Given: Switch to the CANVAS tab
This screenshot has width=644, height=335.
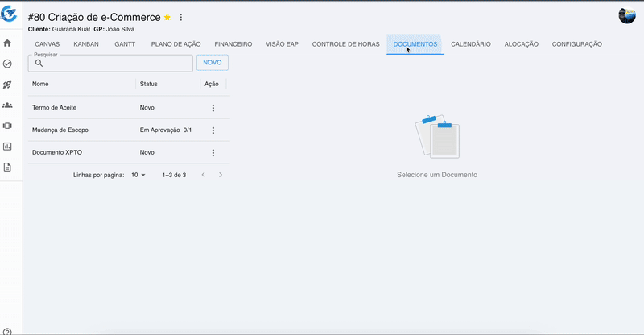Looking at the screenshot, I should pos(47,44).
